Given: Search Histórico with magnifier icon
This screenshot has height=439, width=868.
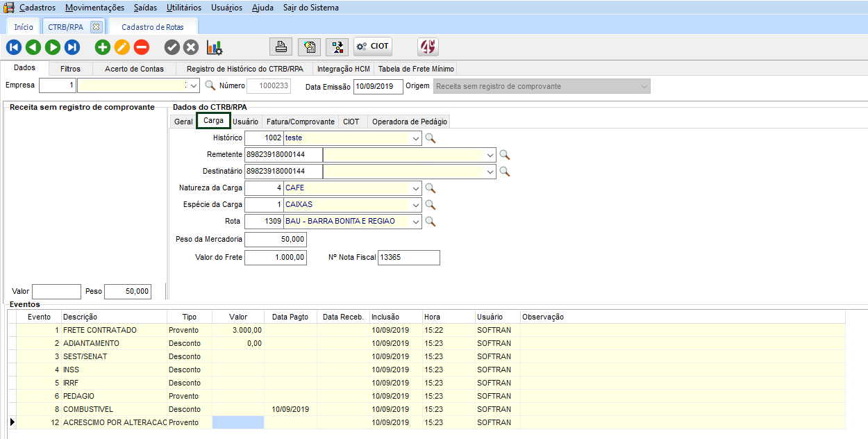Looking at the screenshot, I should 431,138.
